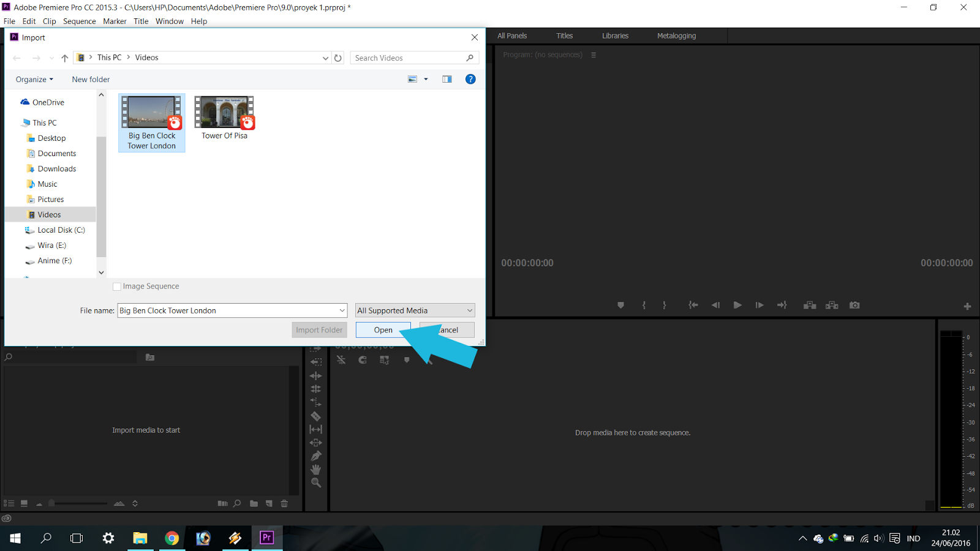The image size is (980, 551).
Task: Switch to the Metalogging workspace tab
Action: [x=677, y=36]
